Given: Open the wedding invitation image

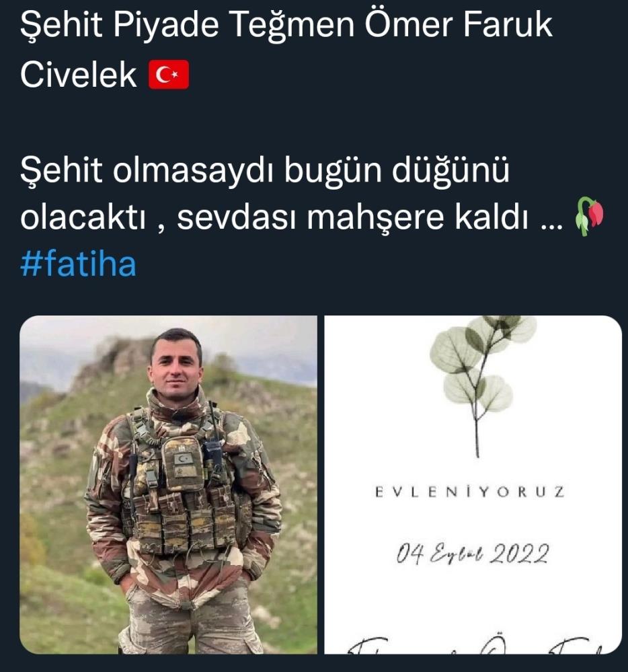Looking at the screenshot, I should point(473,484).
